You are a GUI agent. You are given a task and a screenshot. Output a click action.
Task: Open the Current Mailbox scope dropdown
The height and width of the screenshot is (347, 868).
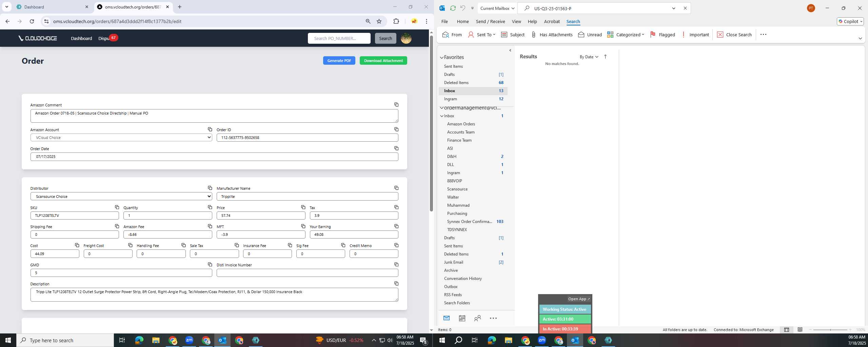(497, 8)
